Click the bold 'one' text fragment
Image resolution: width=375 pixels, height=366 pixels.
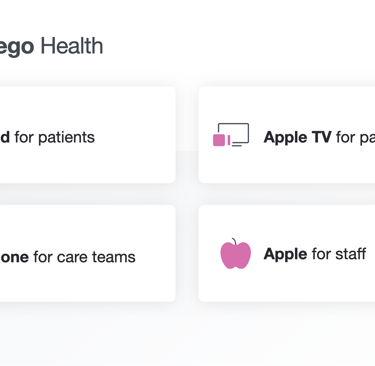click(x=14, y=257)
